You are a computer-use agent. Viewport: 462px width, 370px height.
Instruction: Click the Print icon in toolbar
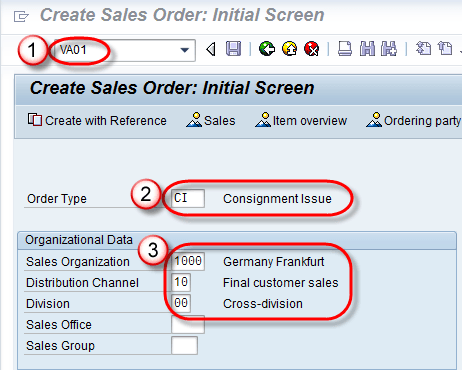pos(345,49)
